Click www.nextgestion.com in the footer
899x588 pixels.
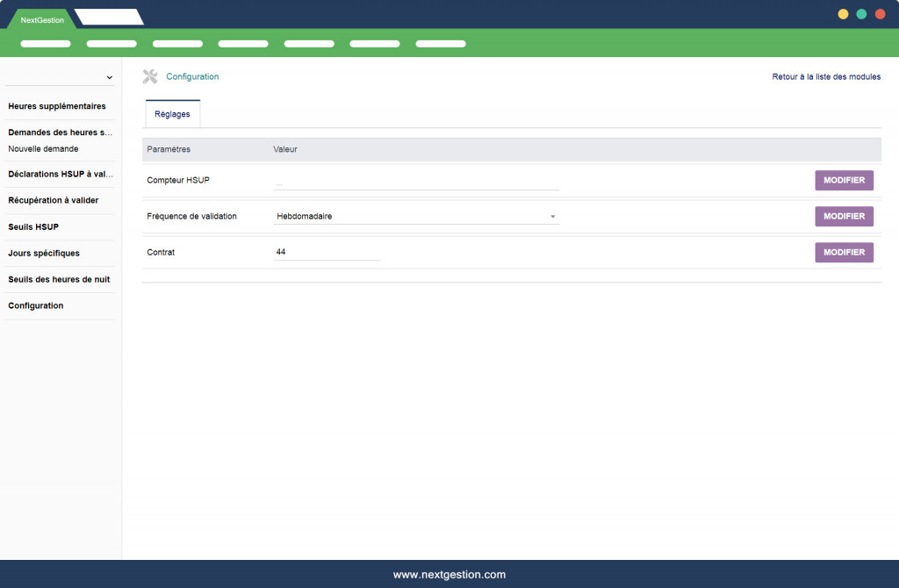tap(449, 574)
